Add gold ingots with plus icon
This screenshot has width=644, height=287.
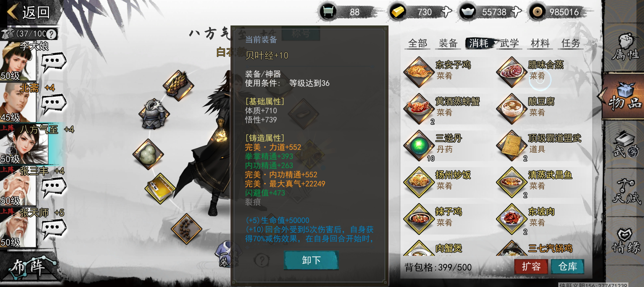coord(446,12)
